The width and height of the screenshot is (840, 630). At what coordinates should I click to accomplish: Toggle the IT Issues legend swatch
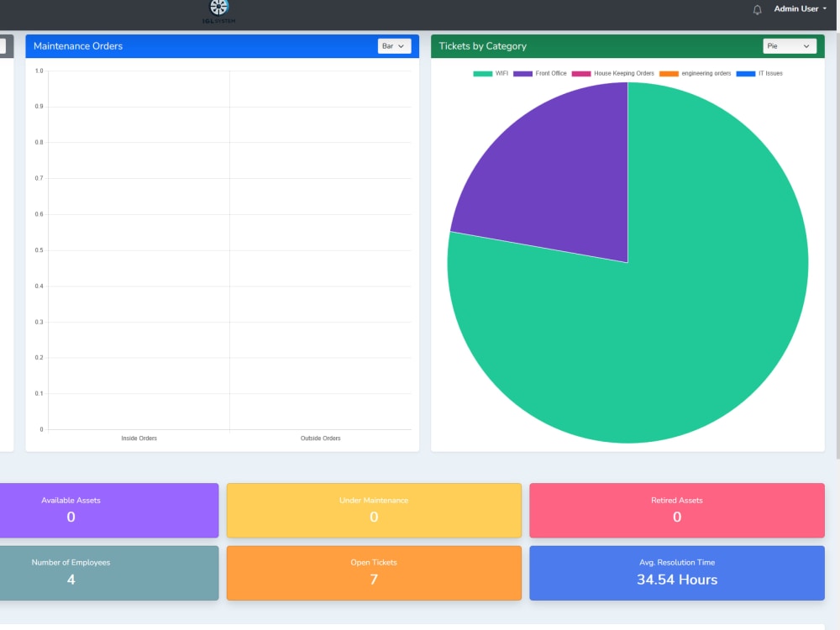tap(746, 73)
